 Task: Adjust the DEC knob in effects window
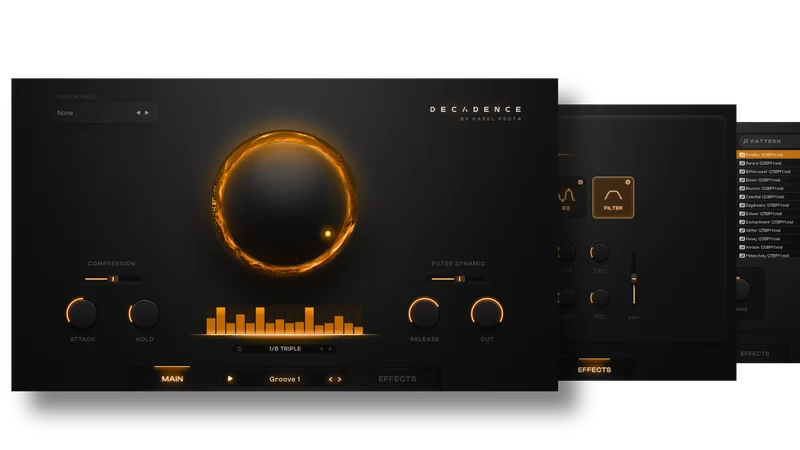click(x=600, y=253)
